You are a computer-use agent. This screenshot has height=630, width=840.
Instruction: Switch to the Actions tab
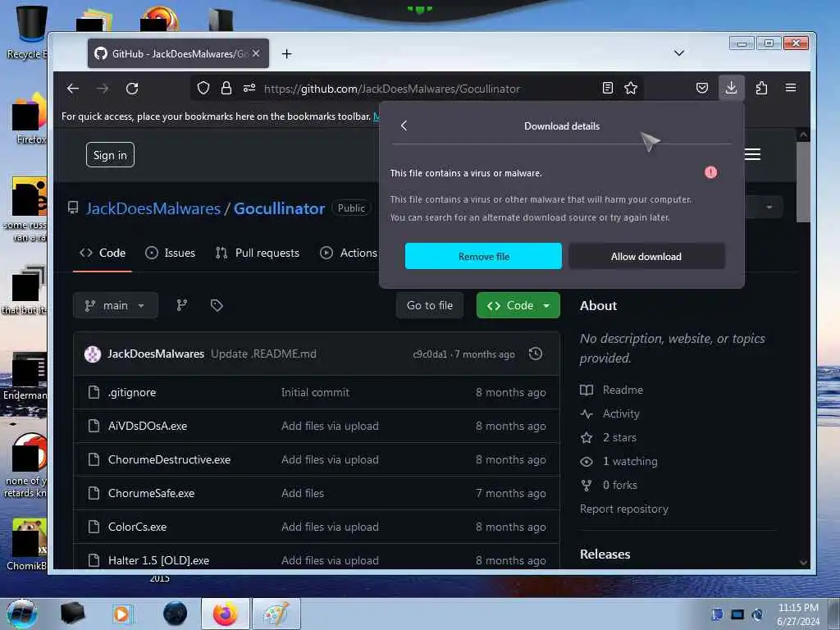click(x=349, y=253)
